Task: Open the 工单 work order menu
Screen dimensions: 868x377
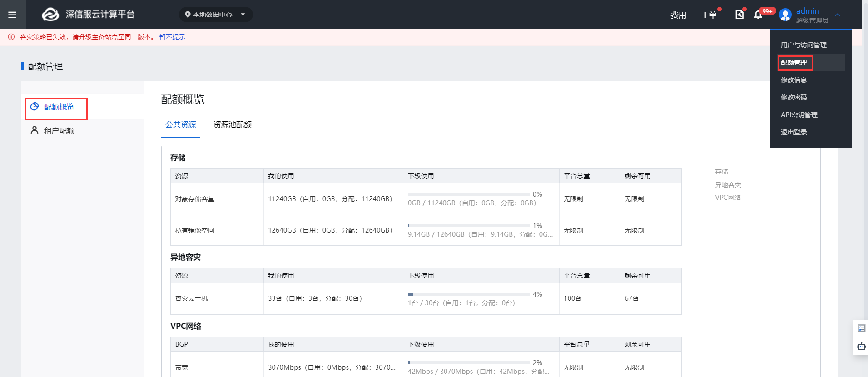Action: pos(709,15)
